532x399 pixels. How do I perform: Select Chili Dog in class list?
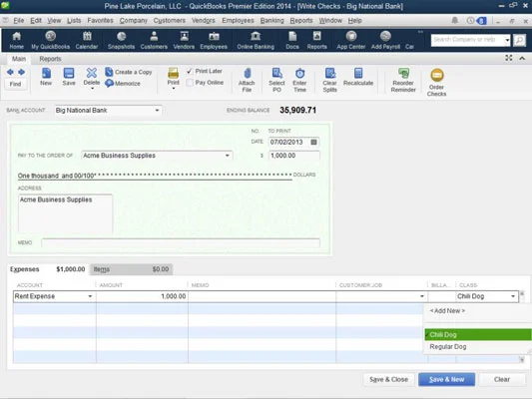(x=477, y=334)
